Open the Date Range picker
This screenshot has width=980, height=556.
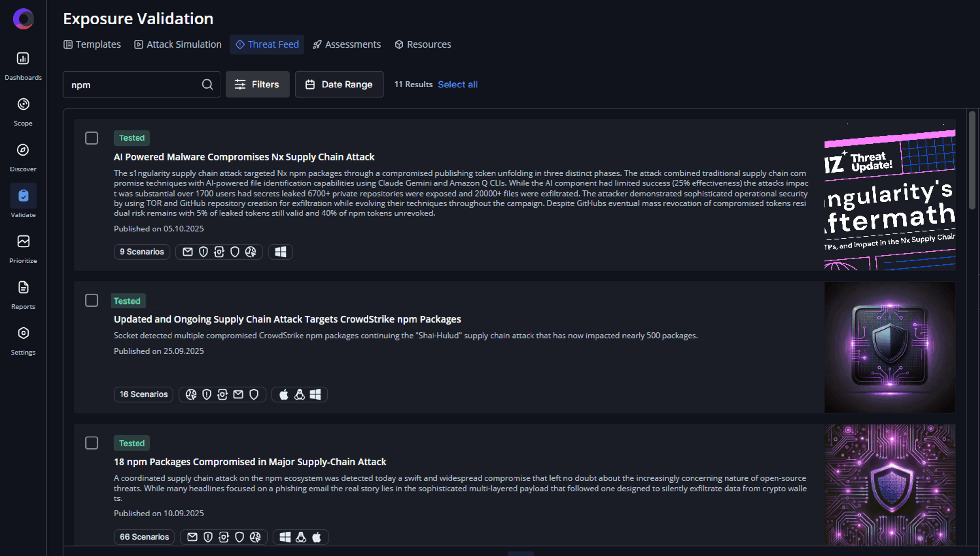click(x=339, y=84)
